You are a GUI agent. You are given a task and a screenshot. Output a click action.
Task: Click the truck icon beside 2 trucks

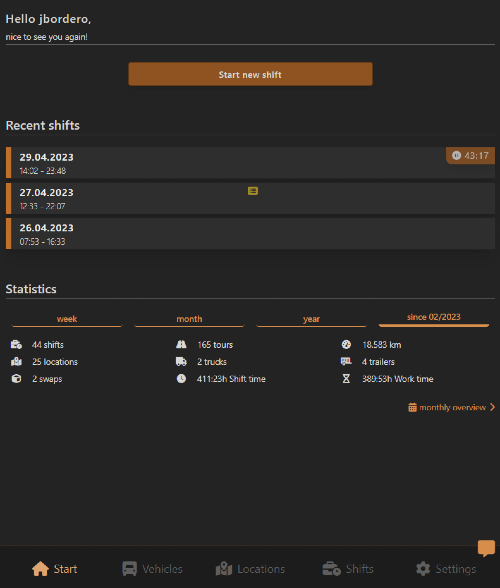click(x=181, y=362)
